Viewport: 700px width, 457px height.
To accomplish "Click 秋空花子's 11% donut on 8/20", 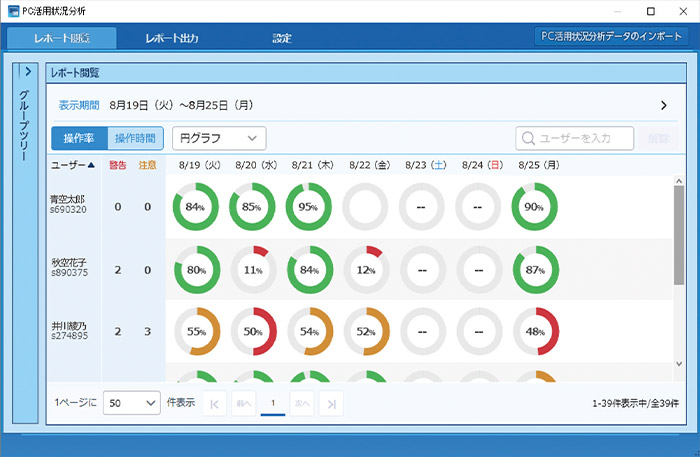I will coord(253,270).
